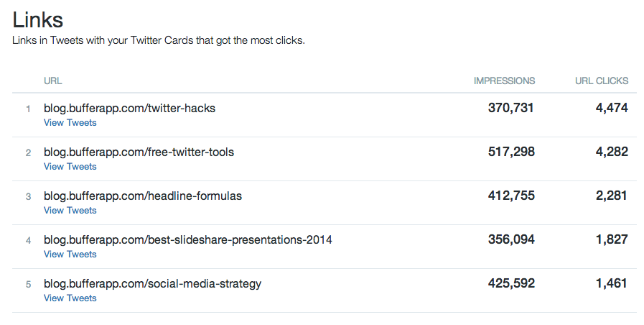644x325 pixels.
Task: Select the 425,592 impressions value
Action: click(x=511, y=283)
